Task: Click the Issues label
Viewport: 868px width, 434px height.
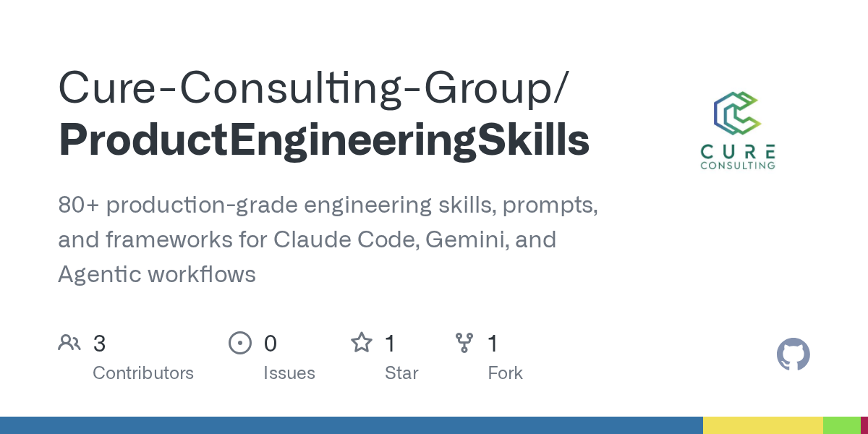Action: pos(289,373)
